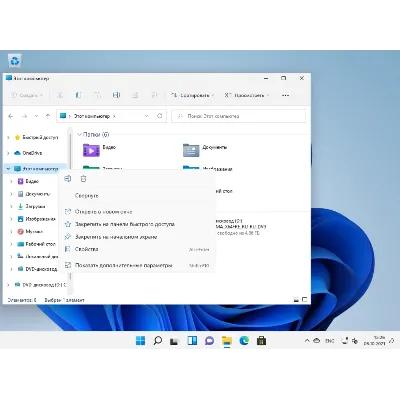This screenshot has width=400, height=400.
Task: Switch to details view icon in status bar
Action: [x=296, y=300]
